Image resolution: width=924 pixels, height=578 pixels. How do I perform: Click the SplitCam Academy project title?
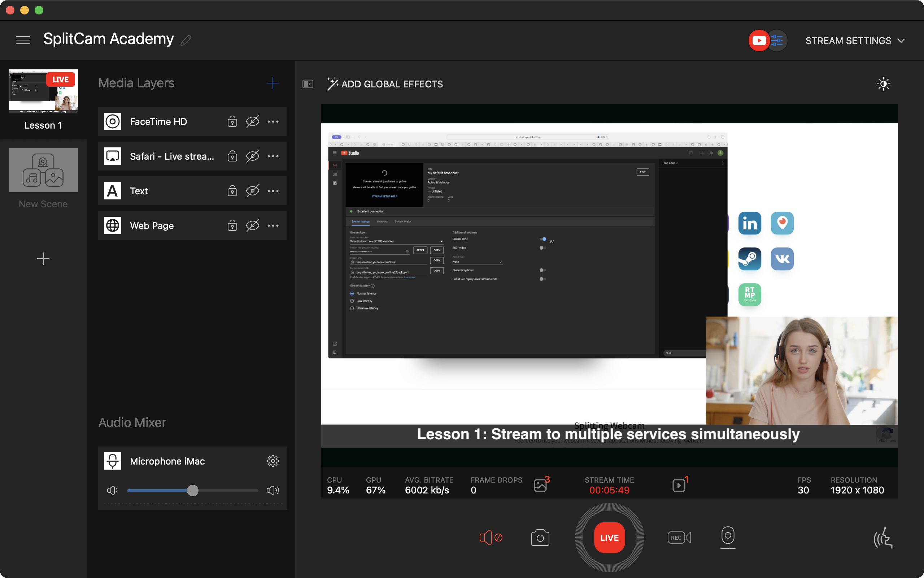pyautogui.click(x=108, y=39)
